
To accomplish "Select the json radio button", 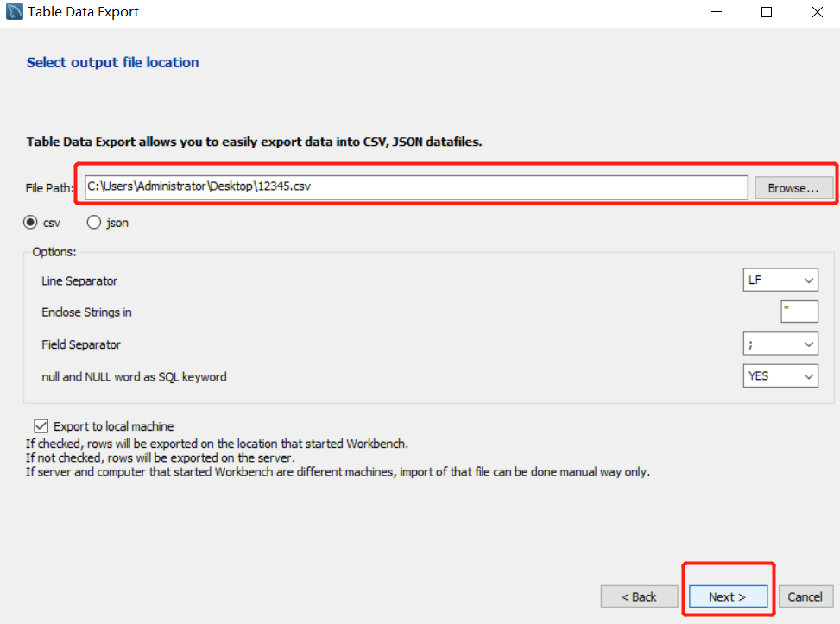I will 94,223.
